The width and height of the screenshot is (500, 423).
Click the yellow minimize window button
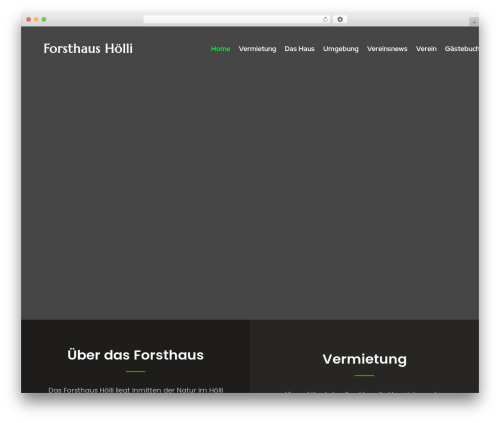(x=36, y=19)
